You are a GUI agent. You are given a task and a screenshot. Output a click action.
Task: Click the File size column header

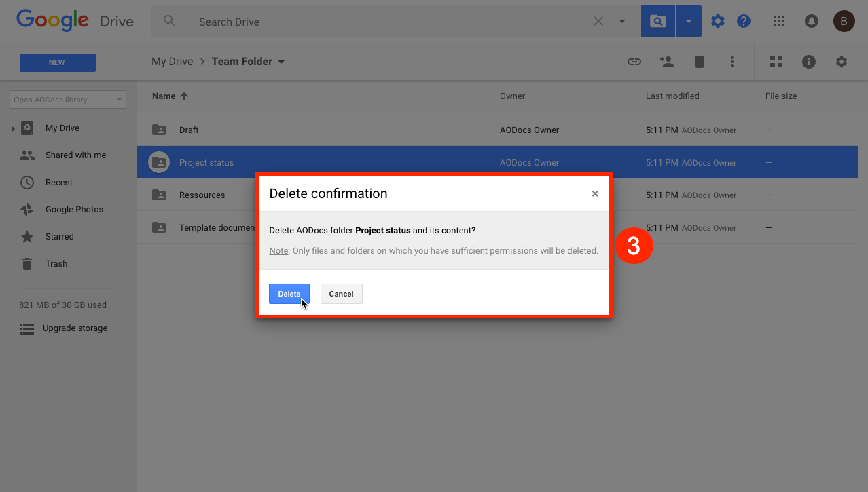[x=781, y=96]
